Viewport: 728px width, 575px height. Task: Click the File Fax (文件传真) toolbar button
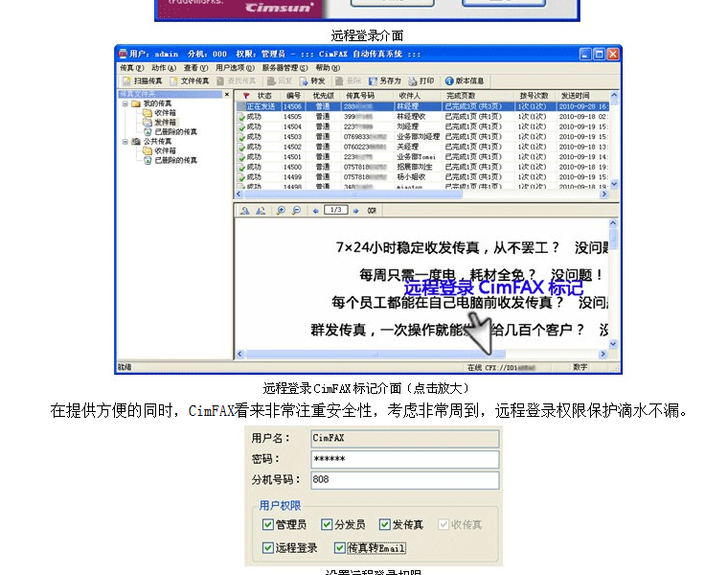click(x=190, y=81)
